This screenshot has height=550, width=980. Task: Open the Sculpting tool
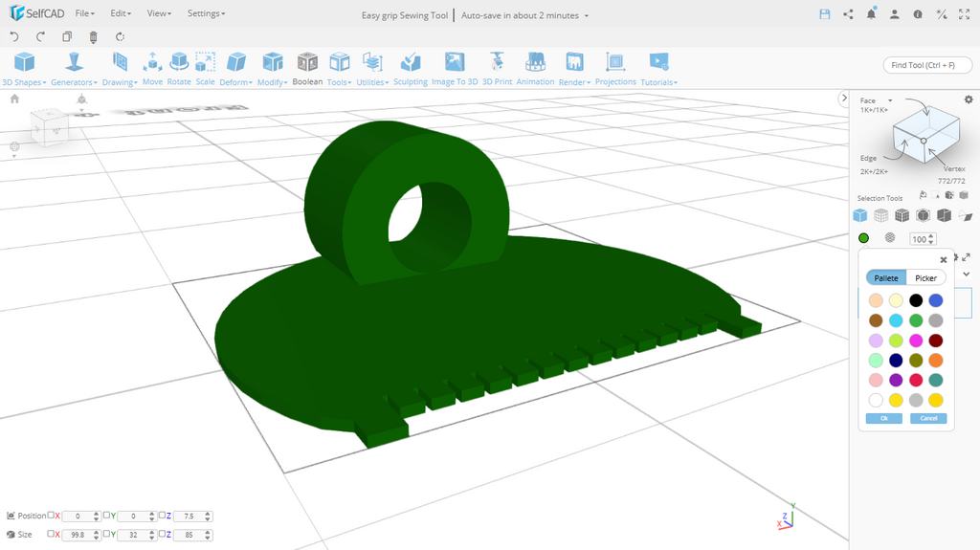pyautogui.click(x=411, y=69)
